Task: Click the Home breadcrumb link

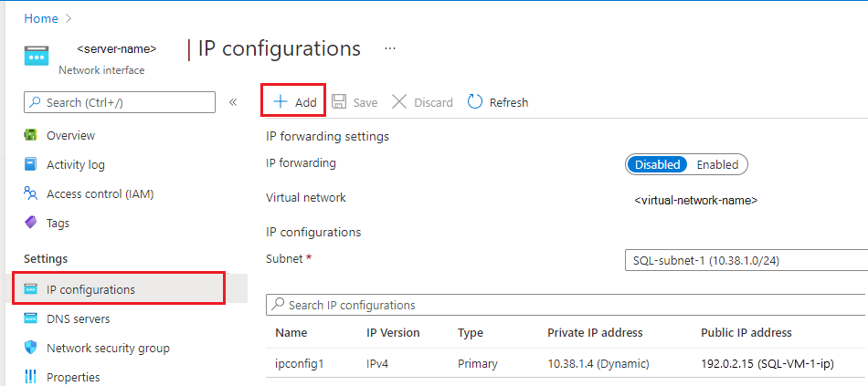Action: pos(40,18)
